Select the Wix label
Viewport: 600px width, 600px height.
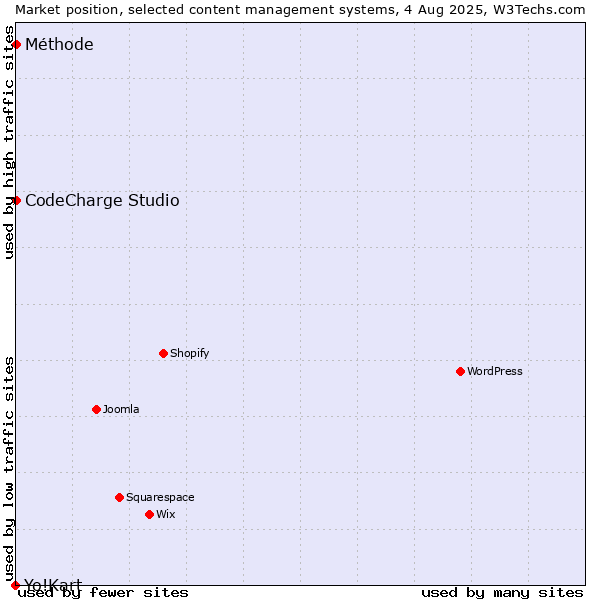[166, 514]
